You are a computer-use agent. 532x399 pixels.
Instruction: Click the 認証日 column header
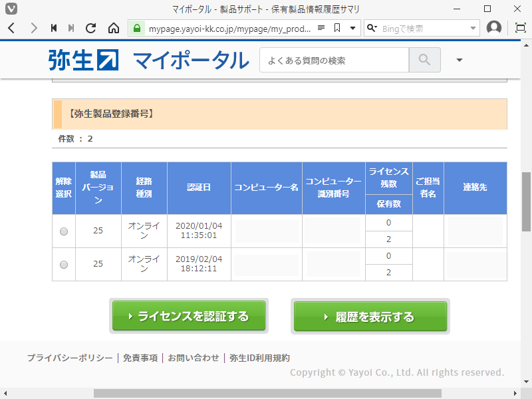[x=199, y=188]
